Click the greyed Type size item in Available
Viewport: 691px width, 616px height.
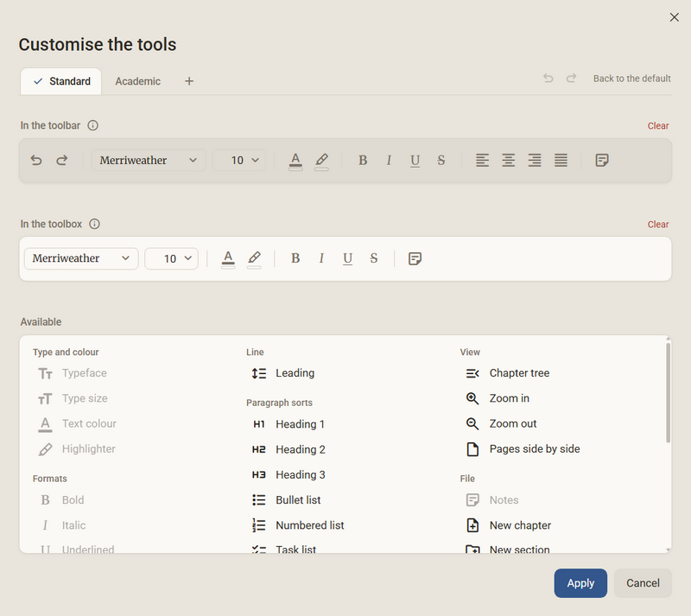(x=73, y=398)
